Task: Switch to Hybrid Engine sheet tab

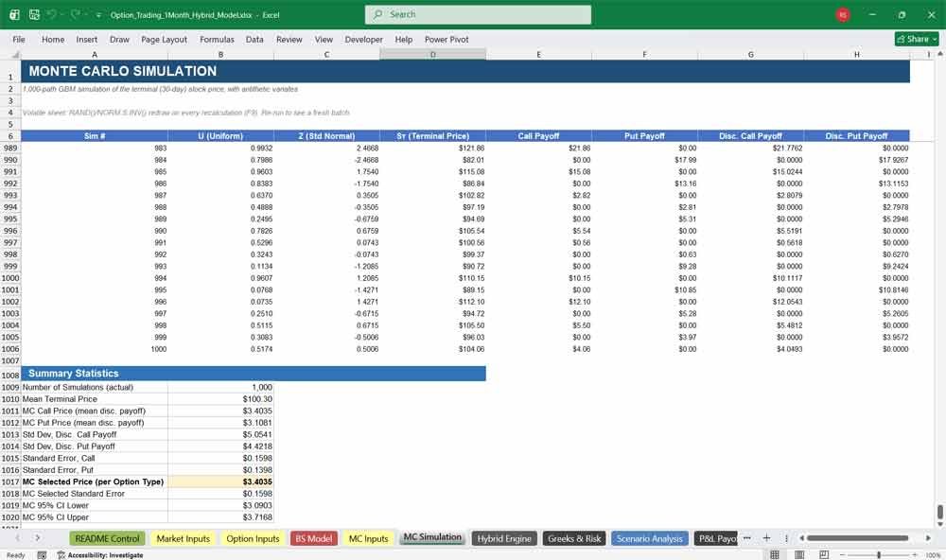Action: point(504,538)
